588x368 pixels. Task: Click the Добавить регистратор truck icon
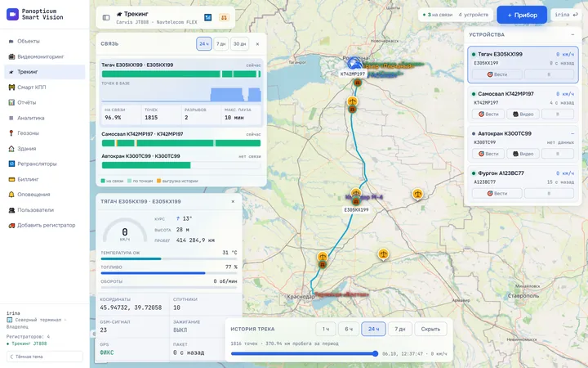tap(11, 226)
